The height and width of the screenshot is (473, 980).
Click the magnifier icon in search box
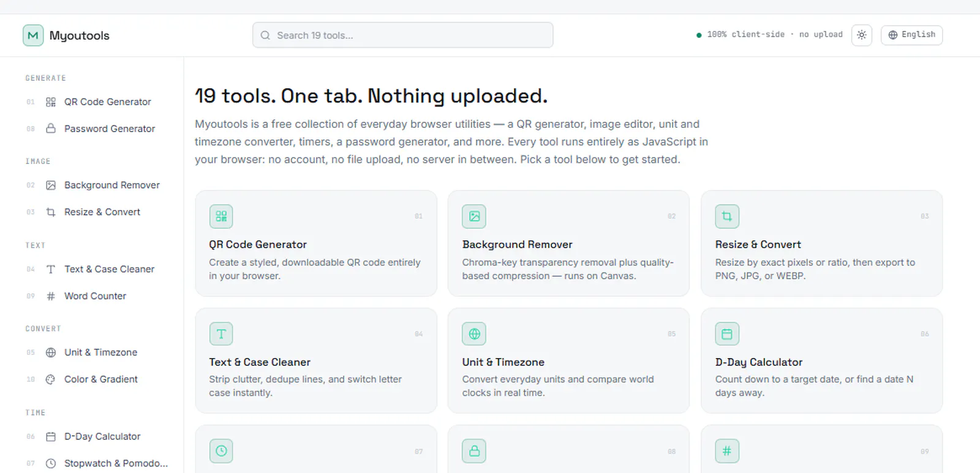pos(265,35)
